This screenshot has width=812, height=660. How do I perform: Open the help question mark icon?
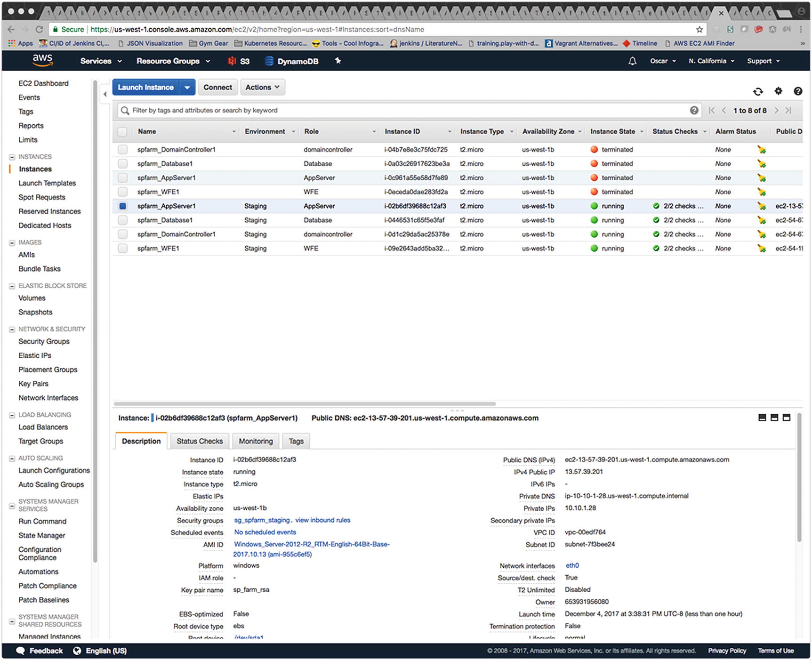click(798, 91)
